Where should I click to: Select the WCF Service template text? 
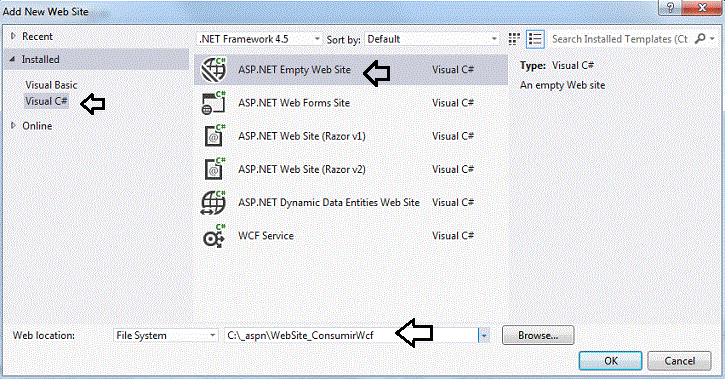coord(266,236)
